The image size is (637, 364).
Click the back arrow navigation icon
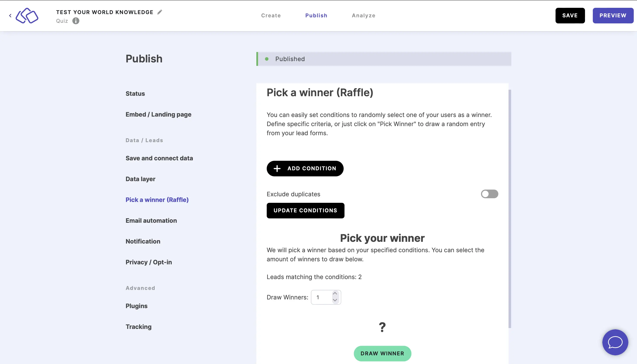tap(10, 16)
